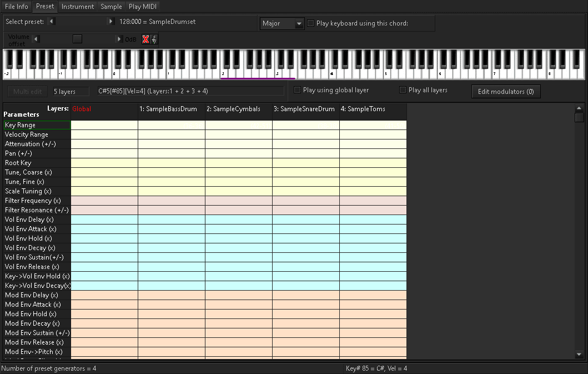Open the Major chord dropdown

pyautogui.click(x=299, y=24)
